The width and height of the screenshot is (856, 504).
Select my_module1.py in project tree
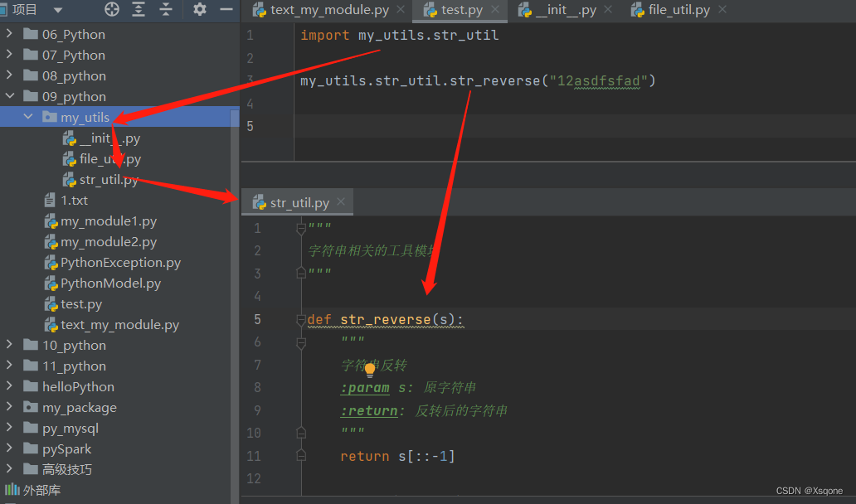[109, 221]
